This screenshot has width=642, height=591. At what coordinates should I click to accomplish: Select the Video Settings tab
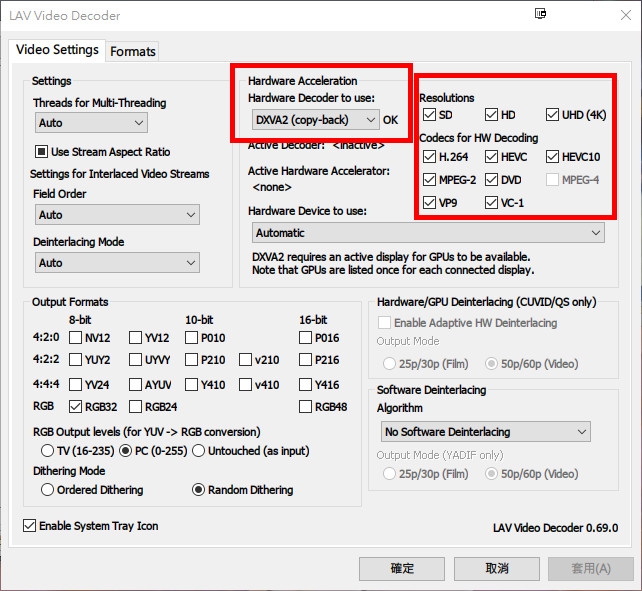pyautogui.click(x=57, y=50)
